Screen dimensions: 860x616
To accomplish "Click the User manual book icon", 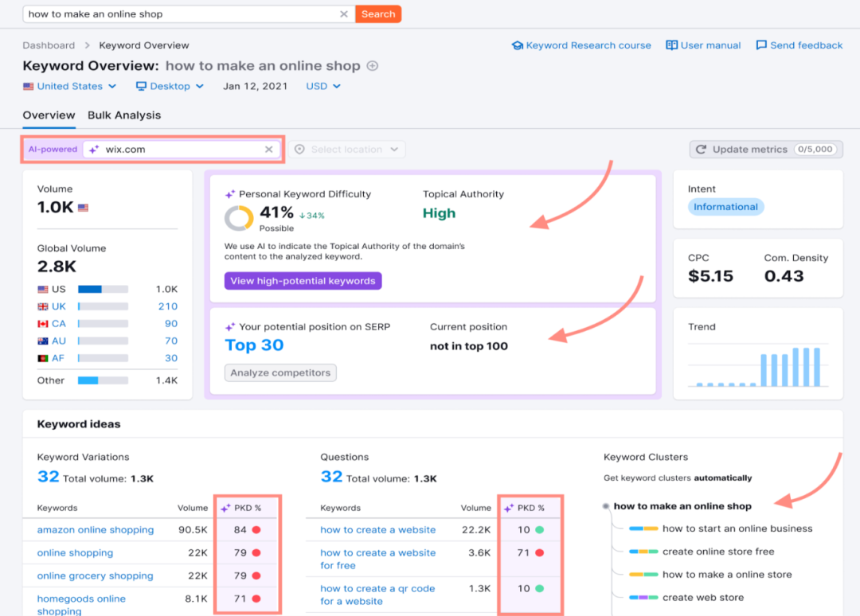I will [671, 45].
